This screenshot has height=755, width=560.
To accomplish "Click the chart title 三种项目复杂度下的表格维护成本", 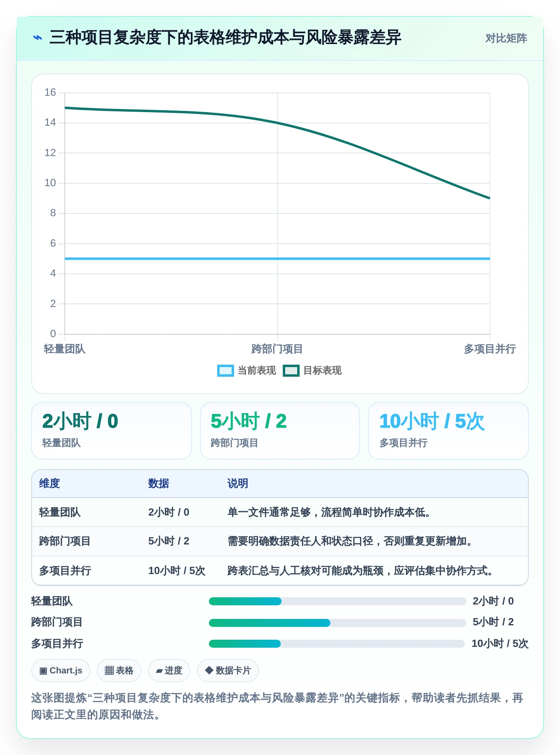I will click(x=225, y=38).
